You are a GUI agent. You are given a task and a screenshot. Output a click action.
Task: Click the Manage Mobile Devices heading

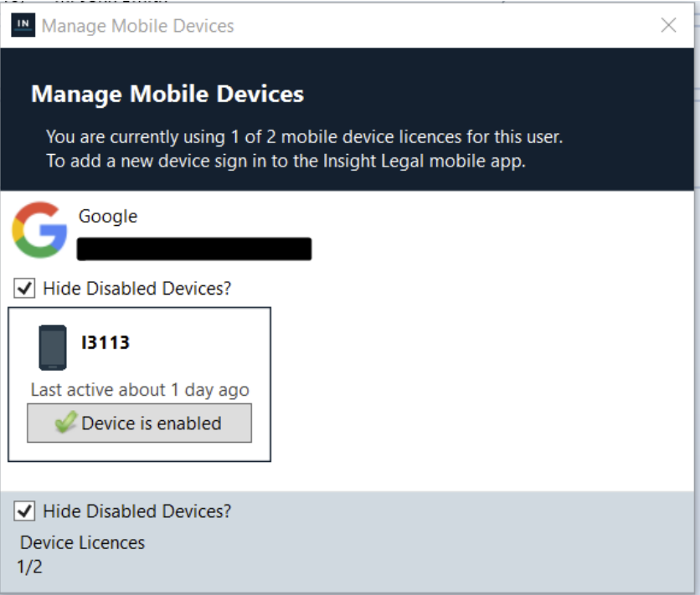167,94
